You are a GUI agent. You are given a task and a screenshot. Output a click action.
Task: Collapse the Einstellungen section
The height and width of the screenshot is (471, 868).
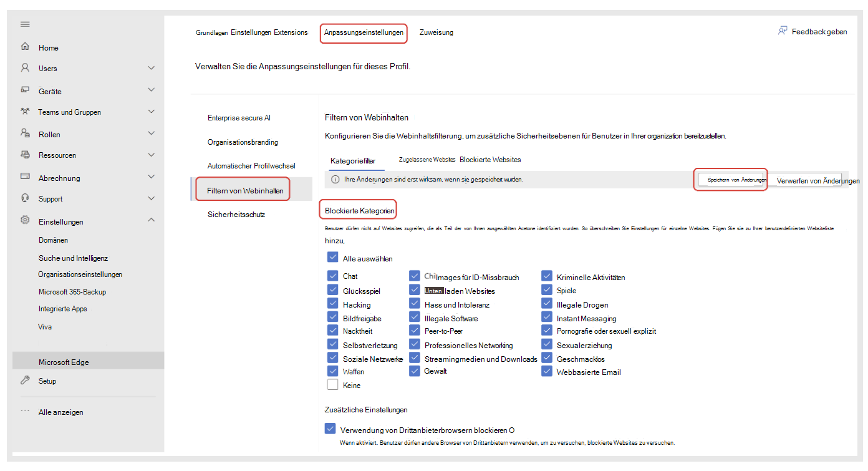pos(151,221)
